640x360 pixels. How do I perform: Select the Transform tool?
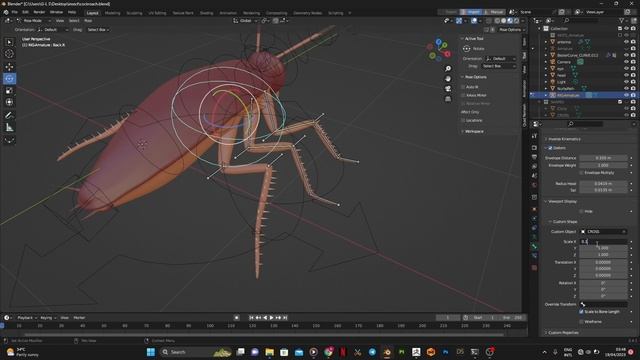click(9, 102)
